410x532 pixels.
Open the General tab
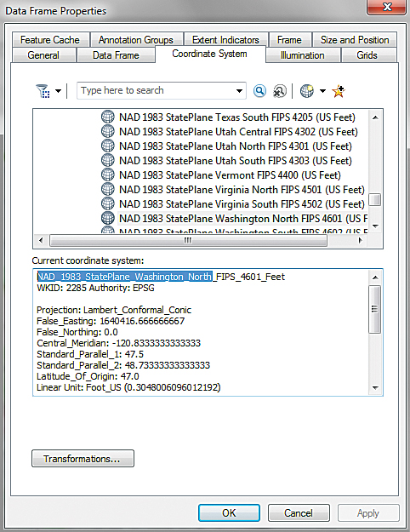pyautogui.click(x=43, y=55)
